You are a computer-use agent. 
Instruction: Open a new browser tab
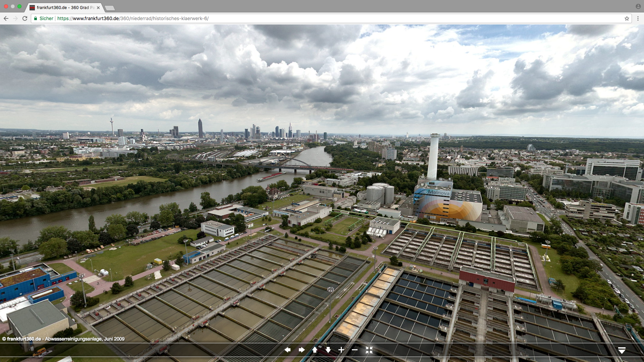coord(110,8)
